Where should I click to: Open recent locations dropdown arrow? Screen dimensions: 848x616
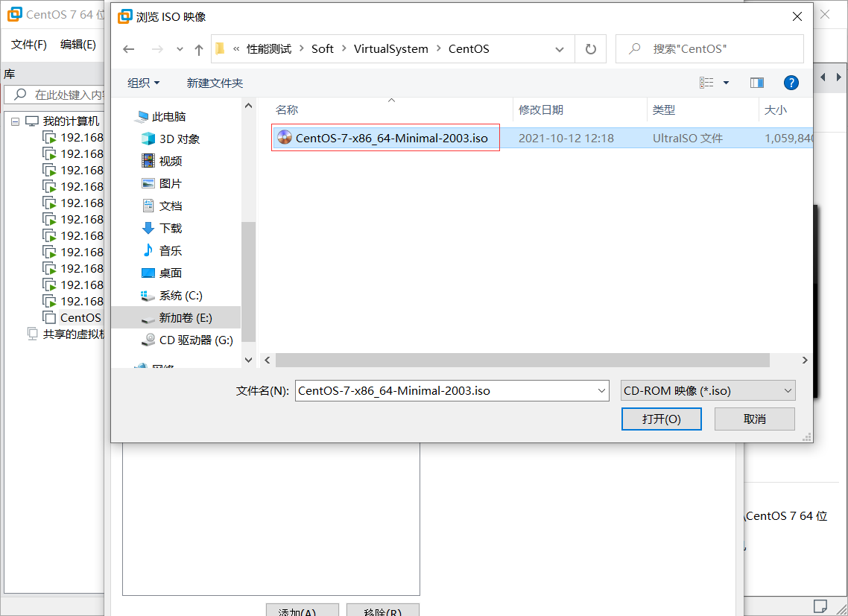[180, 49]
